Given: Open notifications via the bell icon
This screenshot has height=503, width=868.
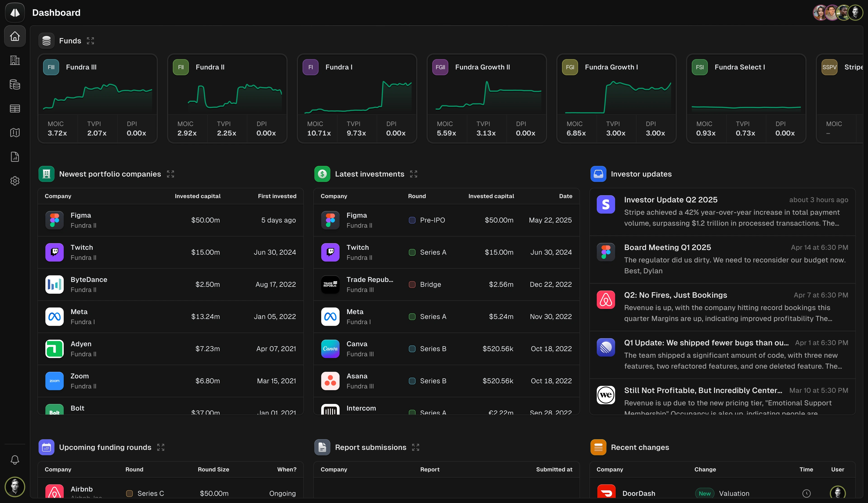Looking at the screenshot, I should [x=14, y=460].
